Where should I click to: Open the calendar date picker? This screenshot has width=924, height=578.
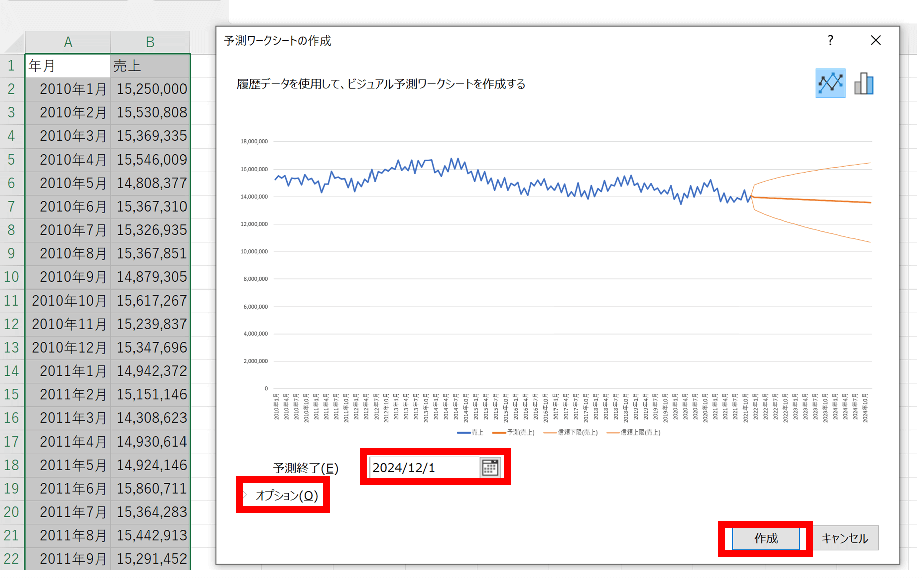pyautogui.click(x=490, y=467)
